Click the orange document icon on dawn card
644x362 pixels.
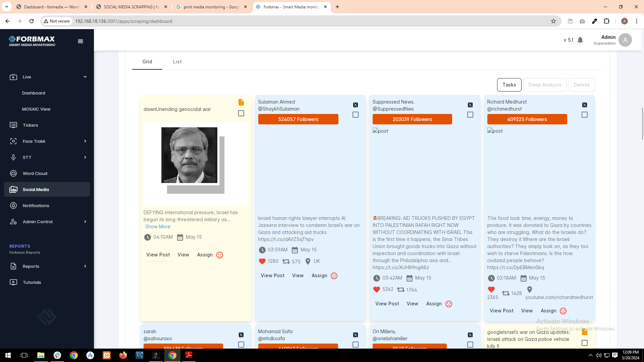coord(241,102)
